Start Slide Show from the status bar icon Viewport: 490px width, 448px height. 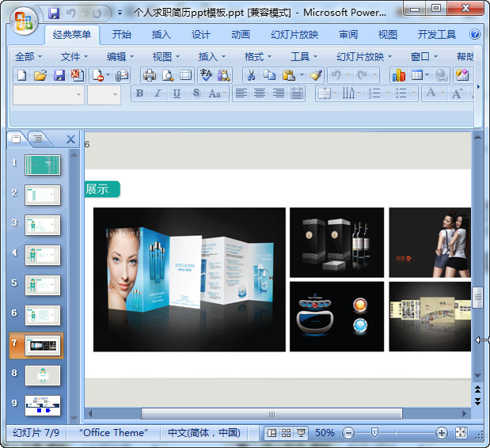[x=301, y=433]
